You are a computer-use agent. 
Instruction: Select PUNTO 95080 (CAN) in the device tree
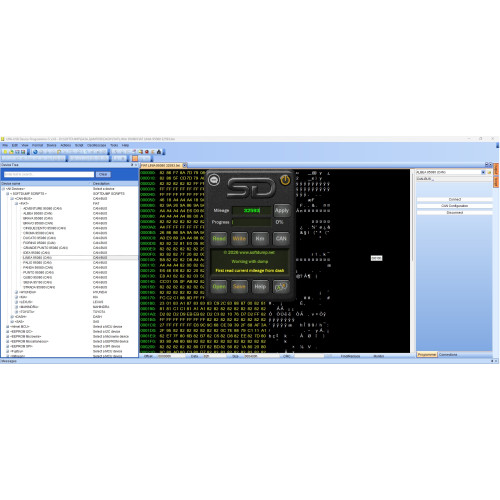[x=38, y=272]
